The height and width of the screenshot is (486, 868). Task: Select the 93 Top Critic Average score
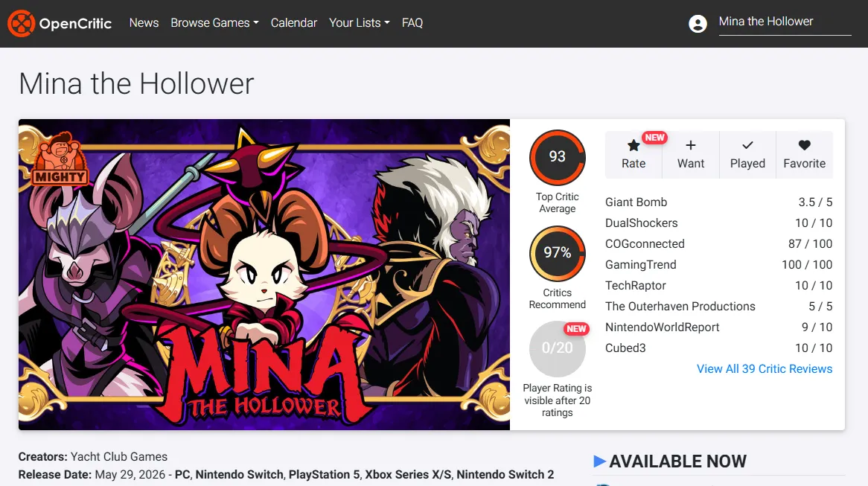tap(557, 157)
